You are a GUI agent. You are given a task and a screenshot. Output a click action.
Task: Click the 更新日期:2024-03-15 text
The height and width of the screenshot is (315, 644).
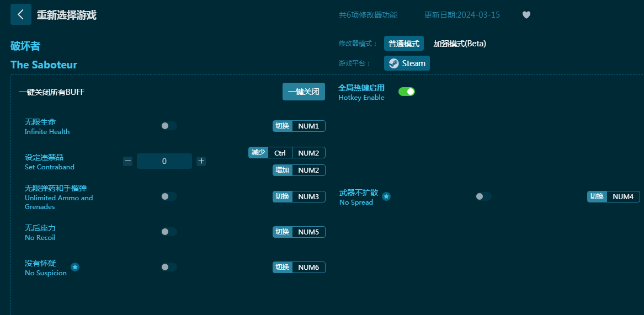pos(462,15)
